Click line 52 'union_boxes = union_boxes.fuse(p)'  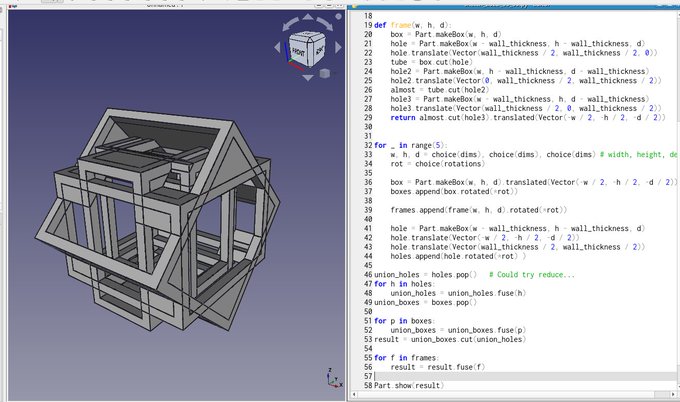pyautogui.click(x=458, y=330)
